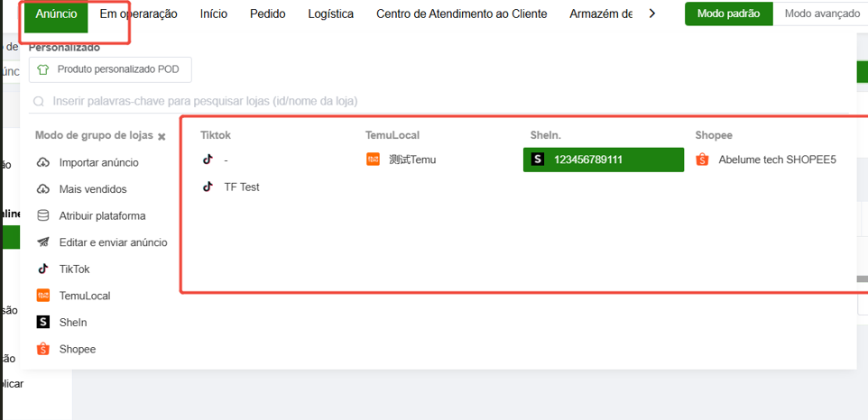Viewport: 868px width, 420px height.
Task: Select Abelume tech SHOPEE5 store
Action: [x=776, y=160]
